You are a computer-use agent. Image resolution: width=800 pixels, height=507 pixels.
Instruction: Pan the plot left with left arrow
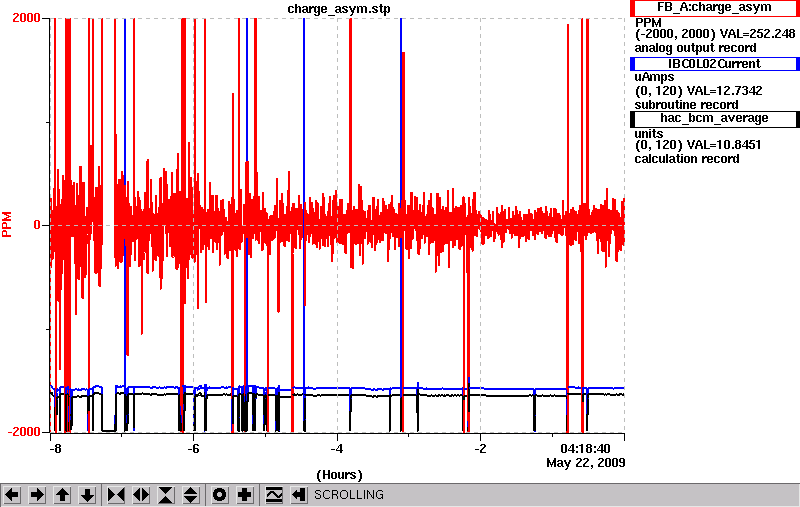(12, 495)
